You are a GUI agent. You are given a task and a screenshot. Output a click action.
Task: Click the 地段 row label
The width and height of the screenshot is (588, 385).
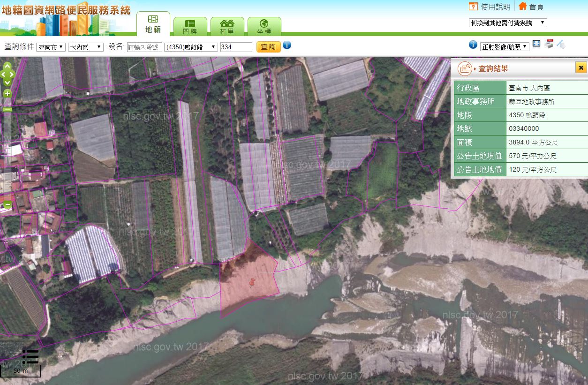click(480, 115)
